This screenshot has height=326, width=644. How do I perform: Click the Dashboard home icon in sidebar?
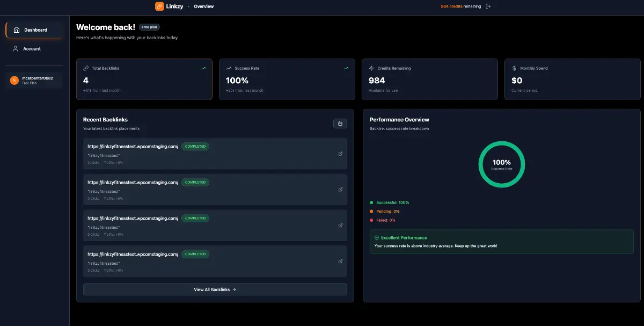(17, 30)
